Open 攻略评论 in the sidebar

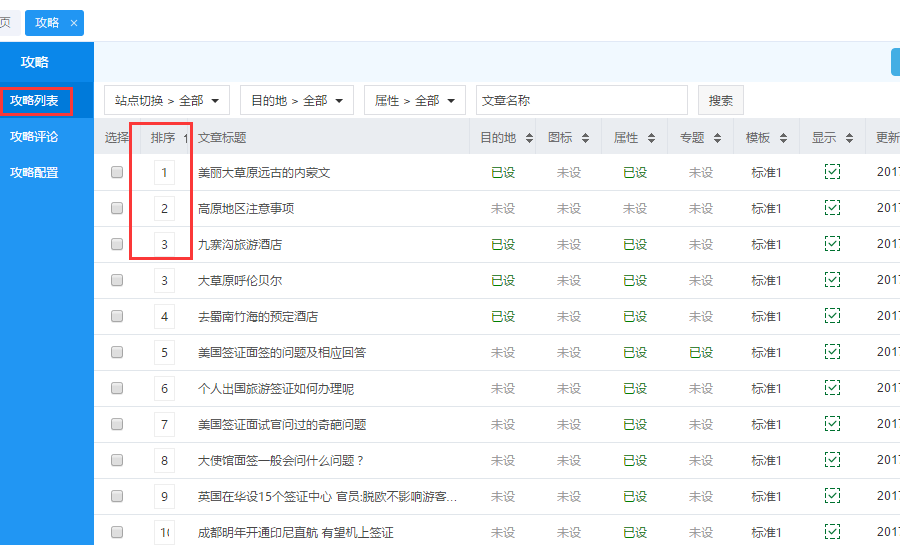34,136
